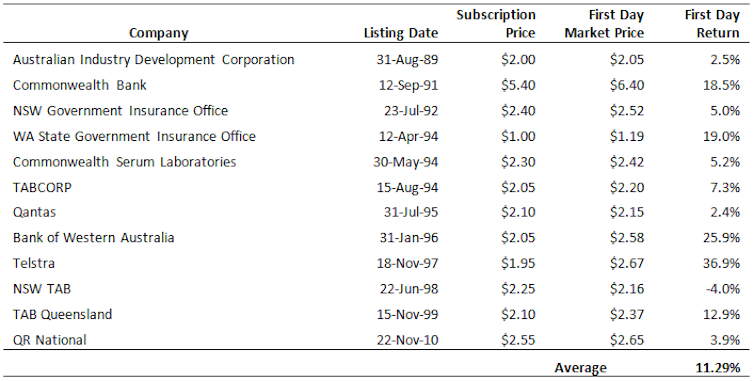The image size is (754, 381).
Task: Select the Commonwealth Serum Laboratories cell
Action: point(125,162)
